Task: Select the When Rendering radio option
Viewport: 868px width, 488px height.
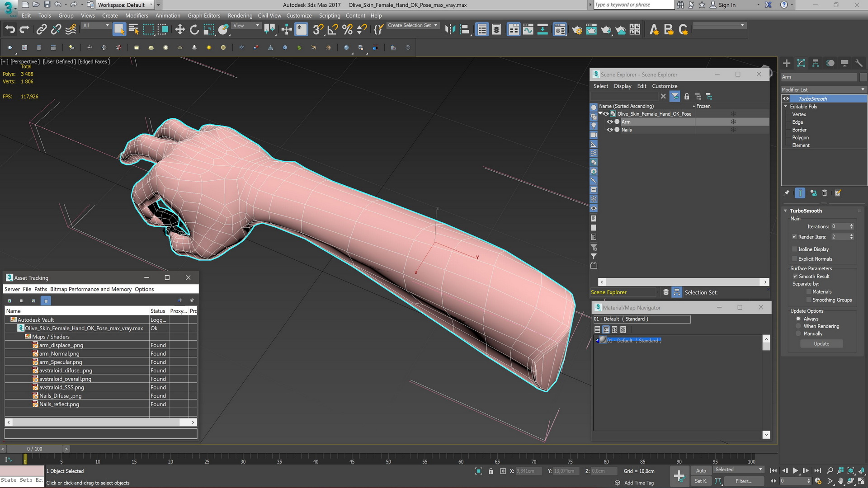Action: [798, 326]
